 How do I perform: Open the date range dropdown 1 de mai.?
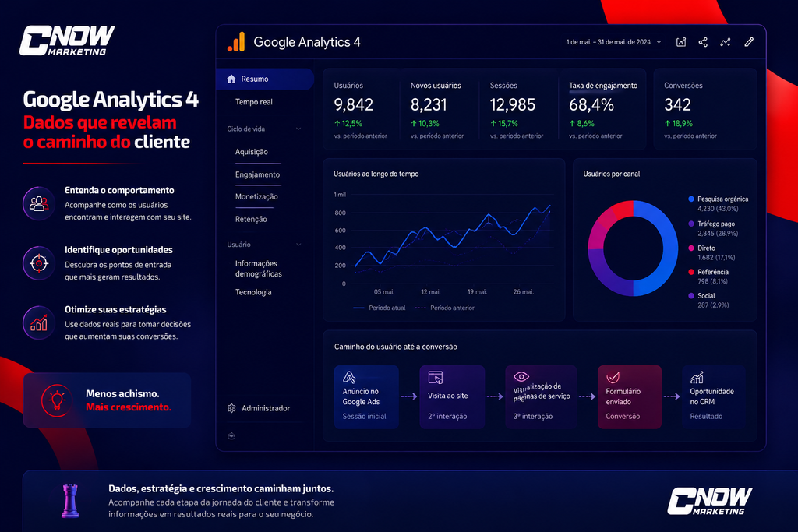(x=613, y=42)
